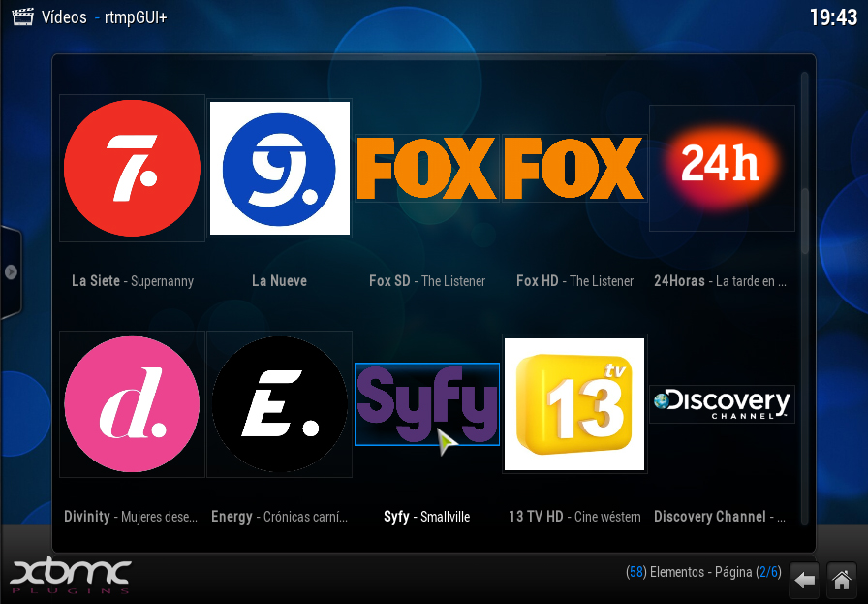Click the vertical scrollbar handle
Image resolution: width=868 pixels, height=604 pixels.
click(x=805, y=222)
